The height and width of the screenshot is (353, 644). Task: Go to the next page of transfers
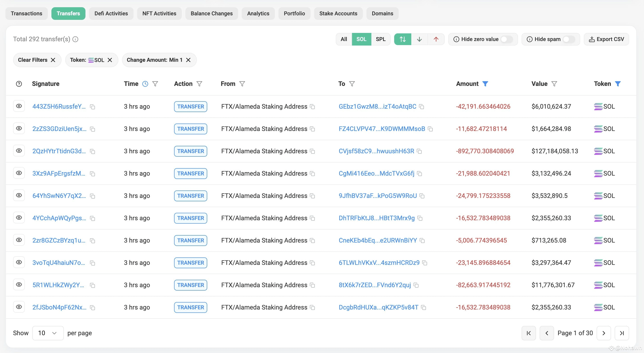[x=604, y=333]
